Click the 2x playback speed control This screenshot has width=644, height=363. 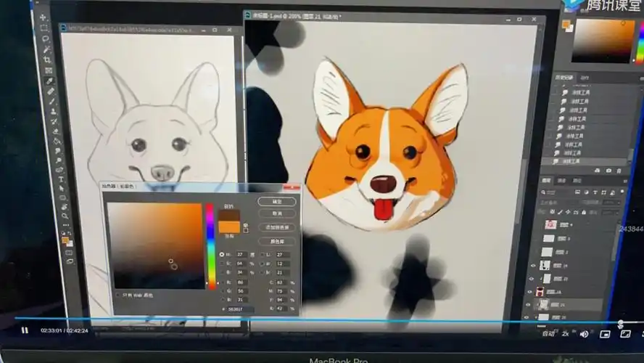pos(566,334)
